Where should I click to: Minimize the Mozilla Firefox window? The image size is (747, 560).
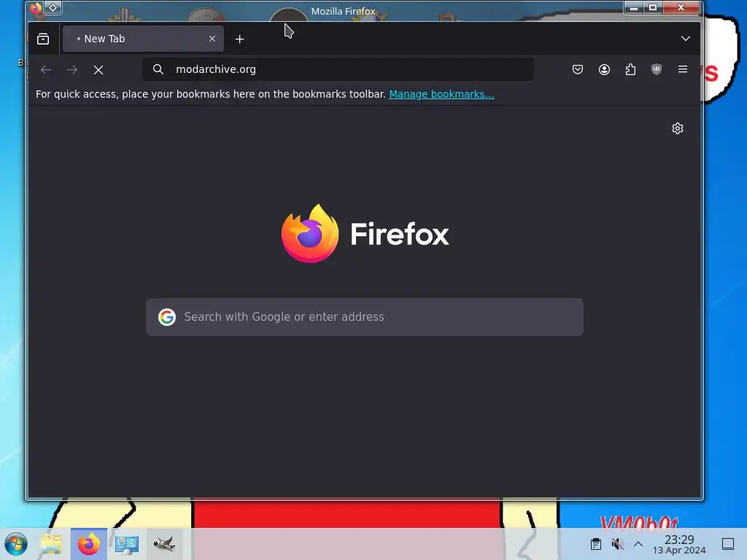point(634,7)
